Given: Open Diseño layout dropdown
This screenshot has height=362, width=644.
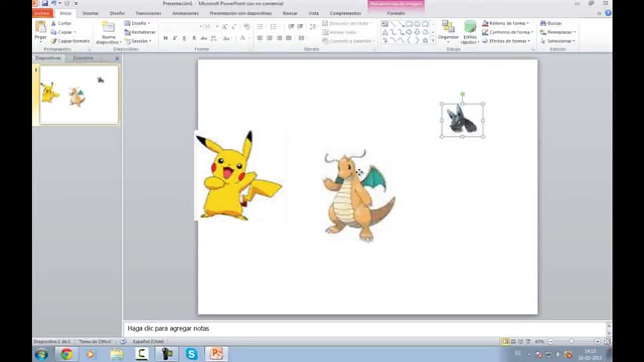Looking at the screenshot, I should click(137, 24).
